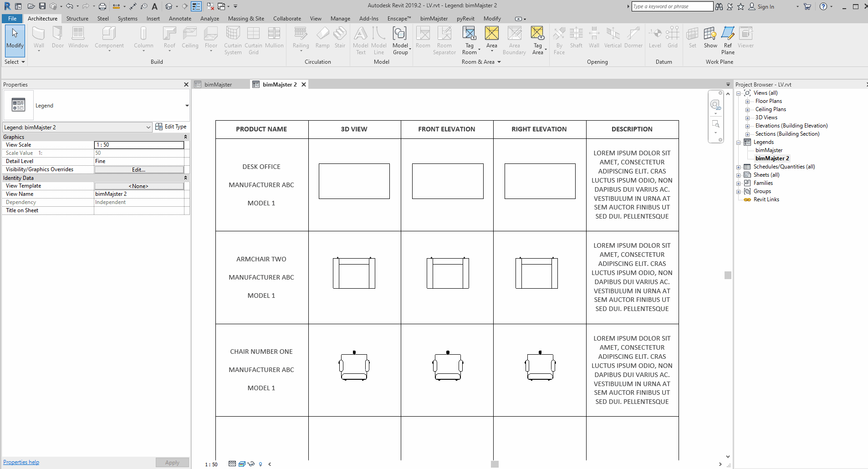Expand the Floor Plans tree node
This screenshot has width=868, height=469.
point(747,102)
